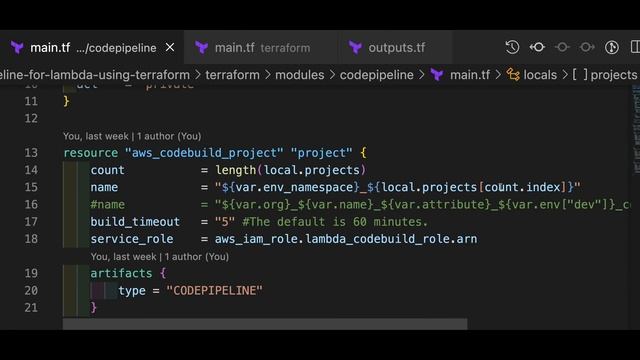
Task: Click Terraform icon on main.tf terraform tab
Action: [201, 48]
